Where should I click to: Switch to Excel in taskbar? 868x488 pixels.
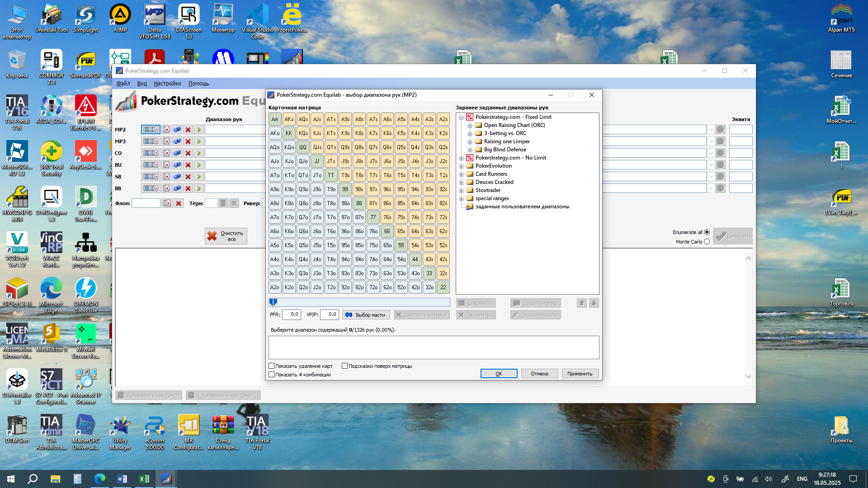pos(144,479)
